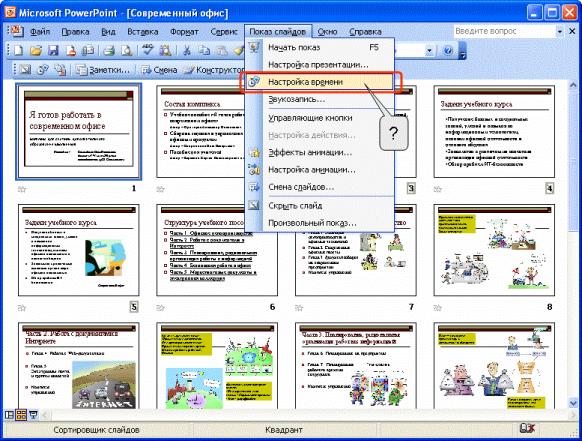Choose Скрыть слайд menu item

coord(319,206)
